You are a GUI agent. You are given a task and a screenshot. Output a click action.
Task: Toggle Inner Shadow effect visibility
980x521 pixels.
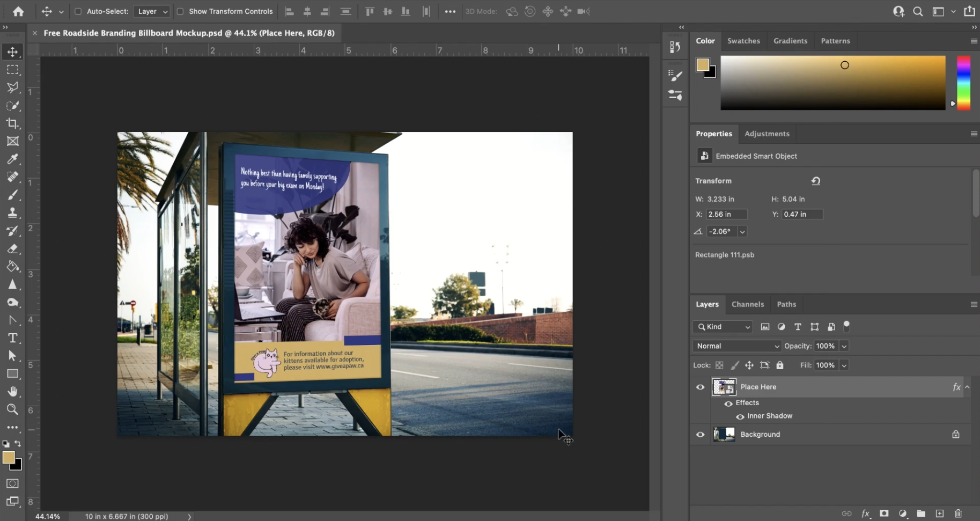coord(740,416)
